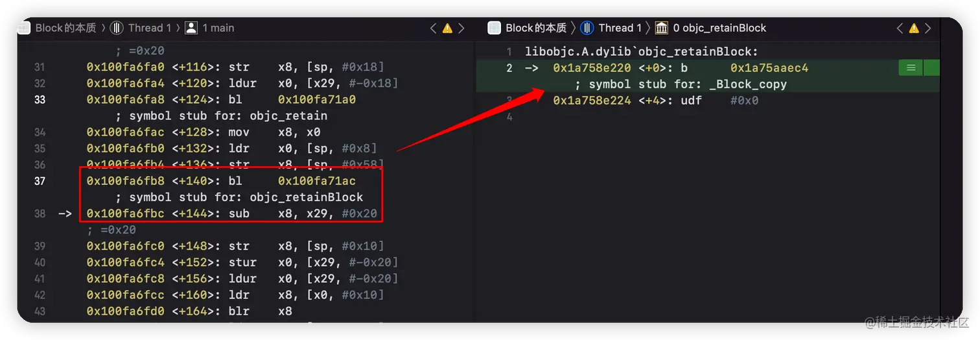Click line number 33 in the left gutter
The image size is (980, 340).
(40, 100)
